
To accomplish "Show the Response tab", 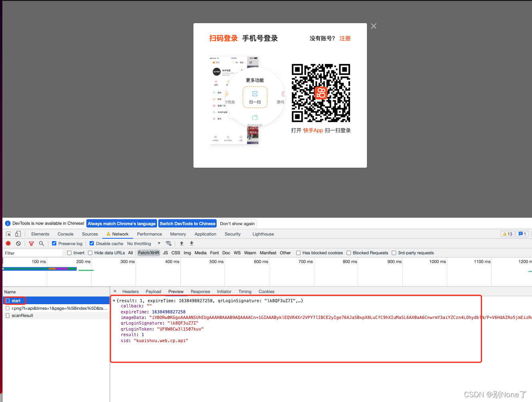I will [200, 291].
